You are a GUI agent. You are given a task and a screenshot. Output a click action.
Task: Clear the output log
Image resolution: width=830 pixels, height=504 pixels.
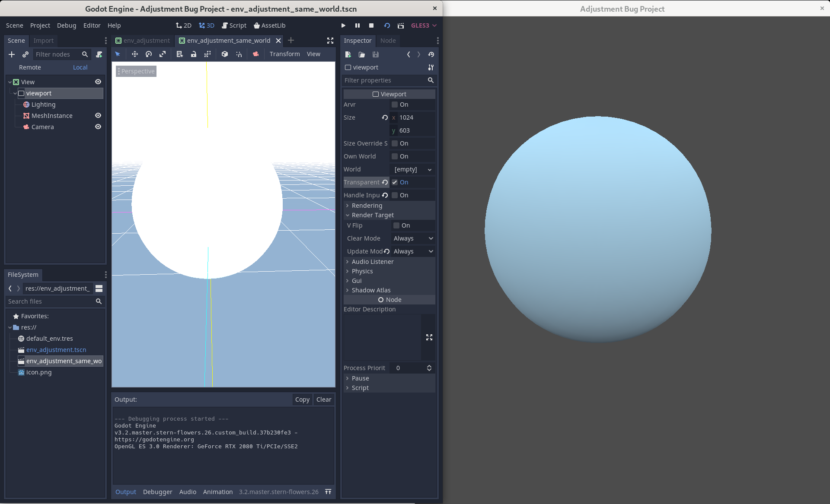(x=323, y=399)
